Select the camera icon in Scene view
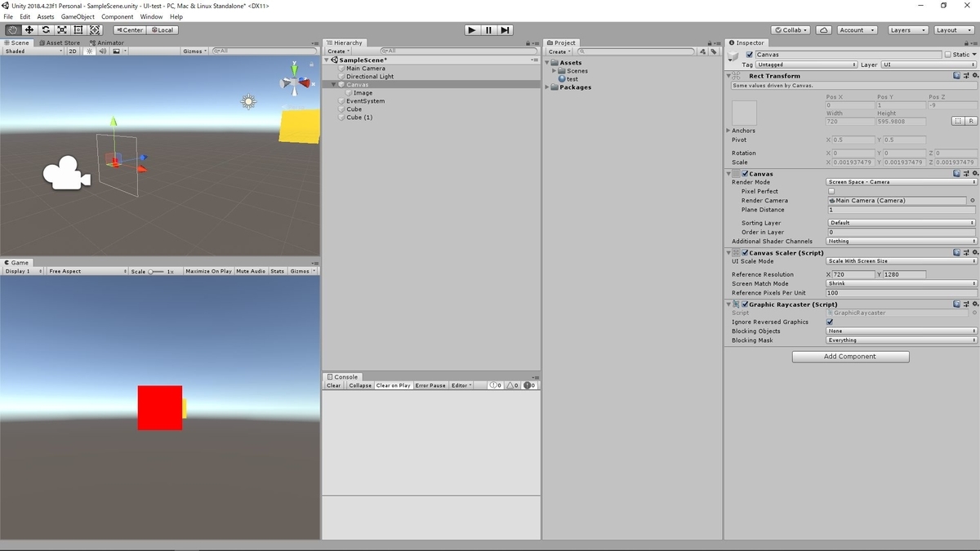The height and width of the screenshot is (551, 980). (x=66, y=173)
